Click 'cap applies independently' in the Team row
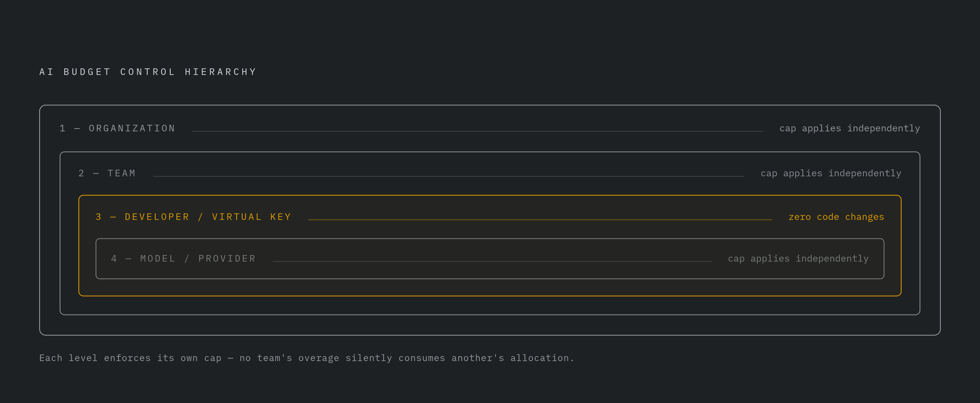Screen dimensions: 980x403 pyautogui.click(x=831, y=174)
